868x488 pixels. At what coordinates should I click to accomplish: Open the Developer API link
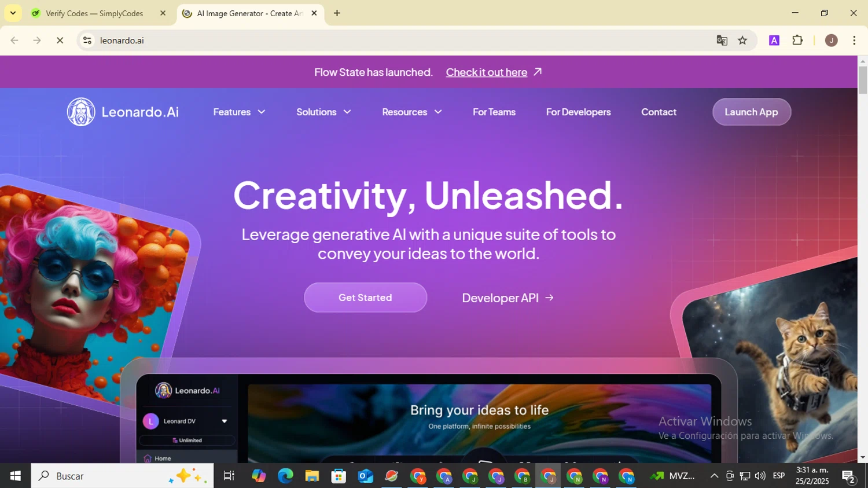[507, 298]
